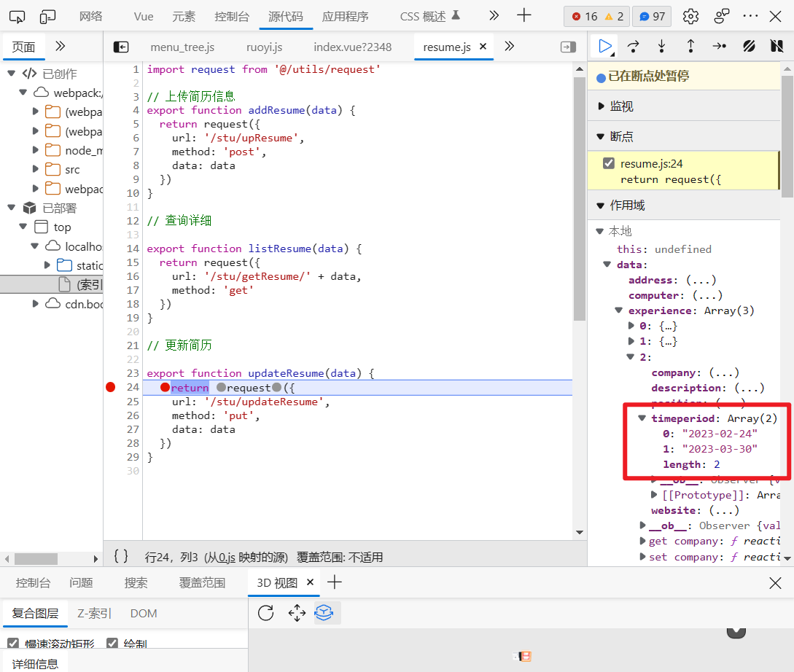This screenshot has height=672, width=794.
Task: Toggle the paint checkbox in 3D view
Action: (112, 644)
